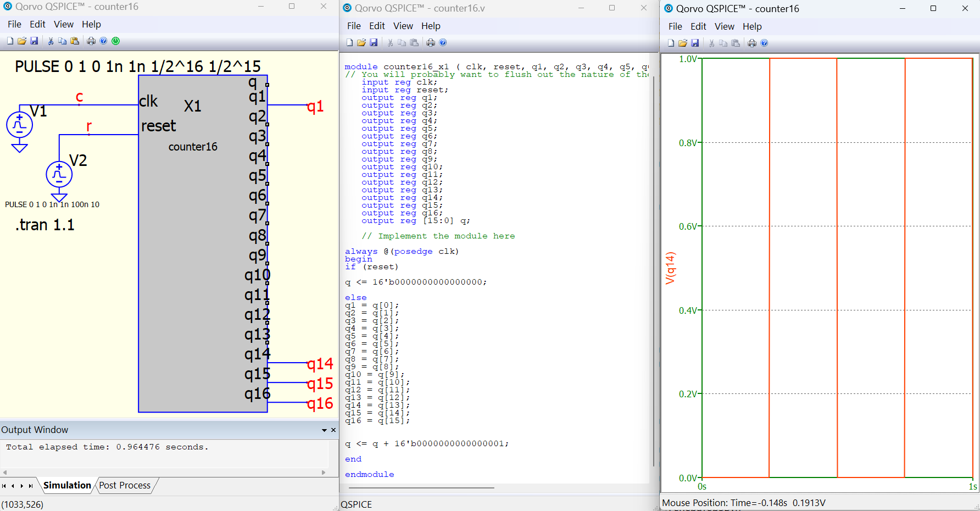Click q1 net label in schematic
This screenshot has width=980, height=511.
315,106
